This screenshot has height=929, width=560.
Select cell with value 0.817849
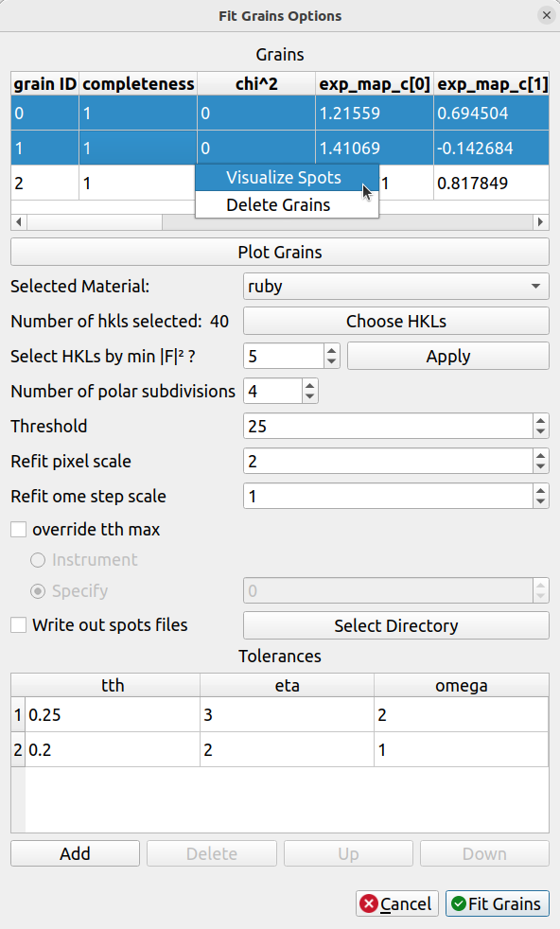491,184
